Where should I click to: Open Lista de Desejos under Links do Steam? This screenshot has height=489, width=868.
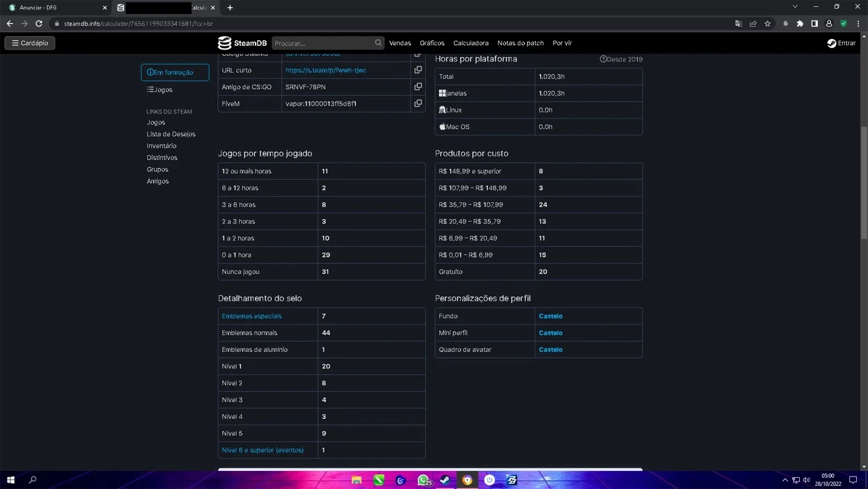171,134
